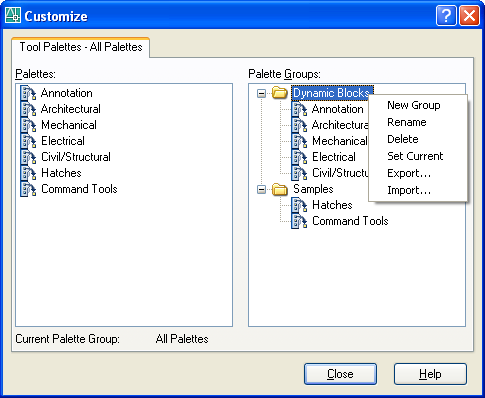This screenshot has height=398, width=485.
Task: Click the Dynamic Blocks folder icon
Action: [x=280, y=93]
